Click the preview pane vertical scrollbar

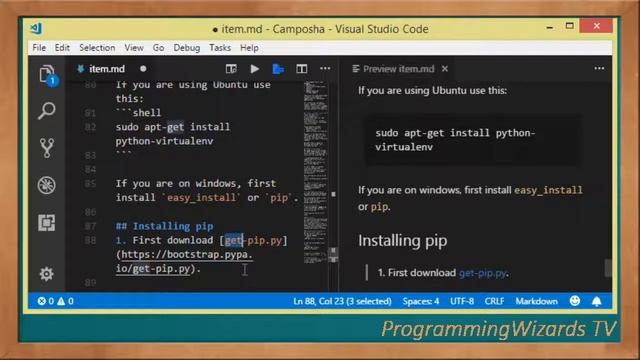coord(608,268)
